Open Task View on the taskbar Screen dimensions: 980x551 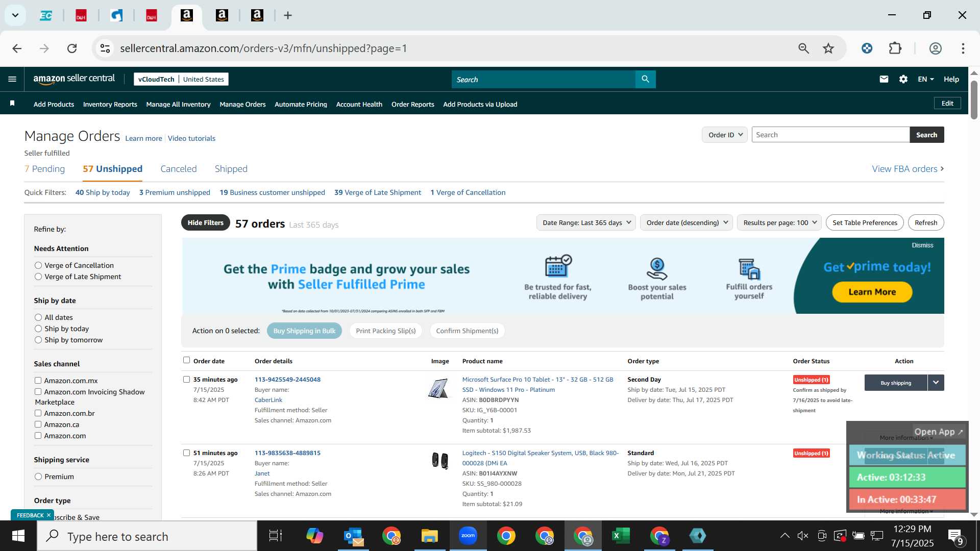click(276, 536)
